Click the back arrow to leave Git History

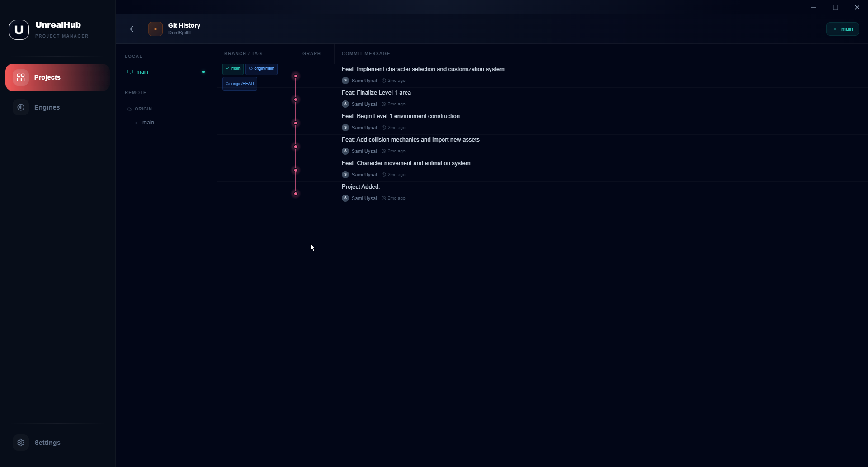132,29
